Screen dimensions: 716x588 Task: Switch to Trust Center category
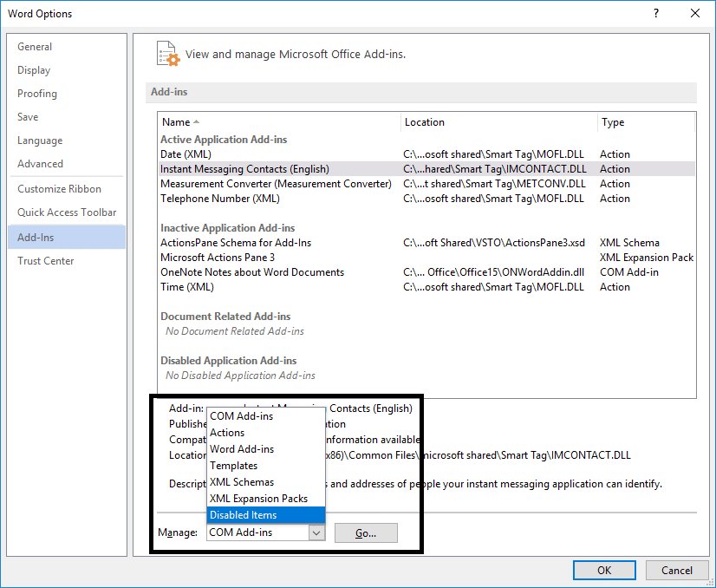pyautogui.click(x=46, y=261)
